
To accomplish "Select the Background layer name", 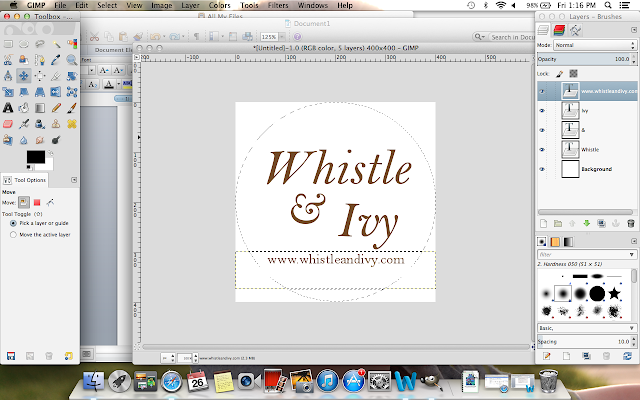I will 596,169.
